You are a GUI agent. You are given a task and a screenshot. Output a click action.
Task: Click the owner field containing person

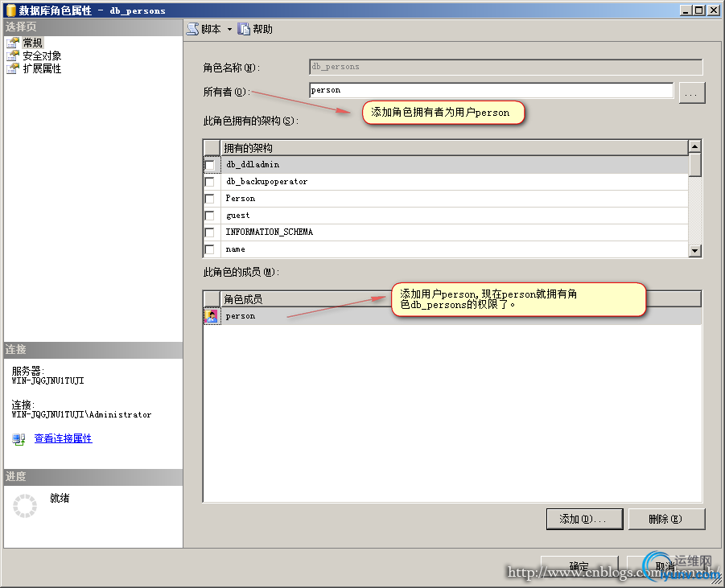pos(491,91)
